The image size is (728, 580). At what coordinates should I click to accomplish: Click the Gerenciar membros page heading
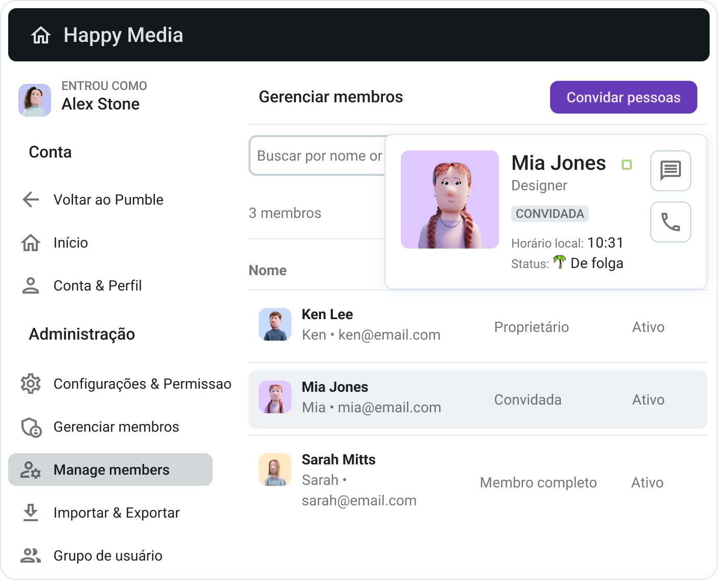click(x=331, y=97)
